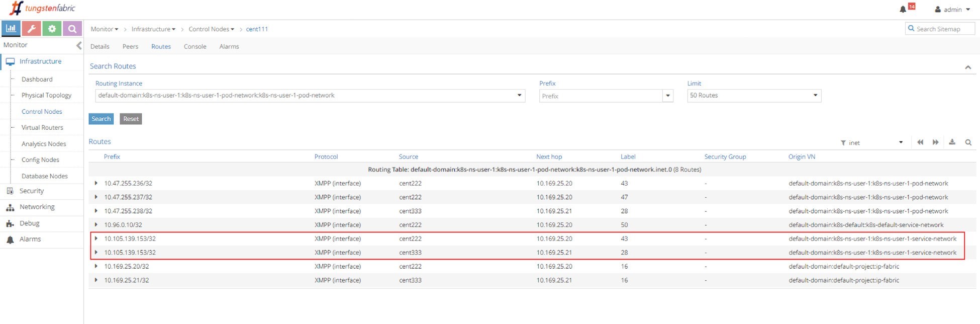Sort by the Label column header

coord(628,156)
